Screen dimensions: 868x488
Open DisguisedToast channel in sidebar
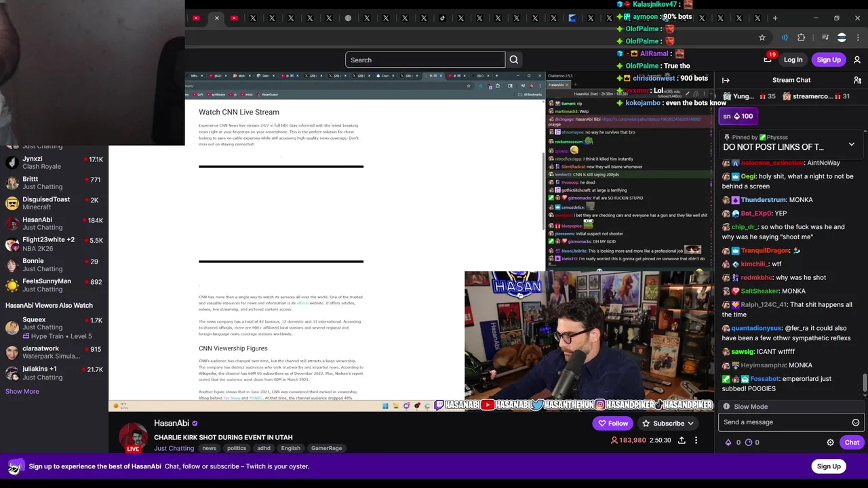(54, 203)
